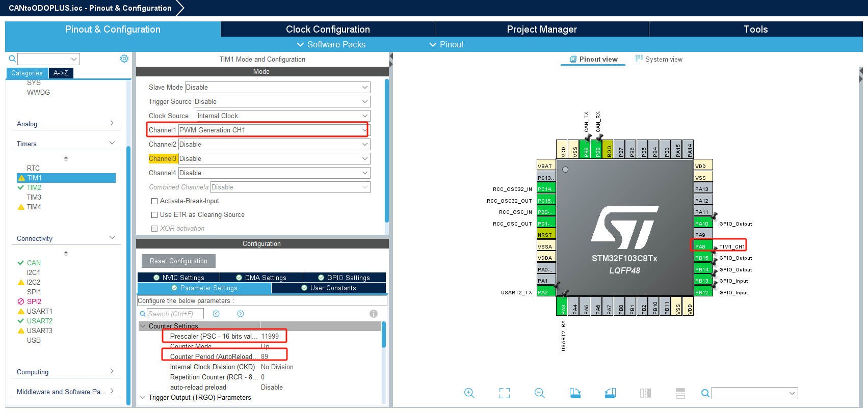
Task: Open Channel3 dropdown
Action: [x=274, y=159]
